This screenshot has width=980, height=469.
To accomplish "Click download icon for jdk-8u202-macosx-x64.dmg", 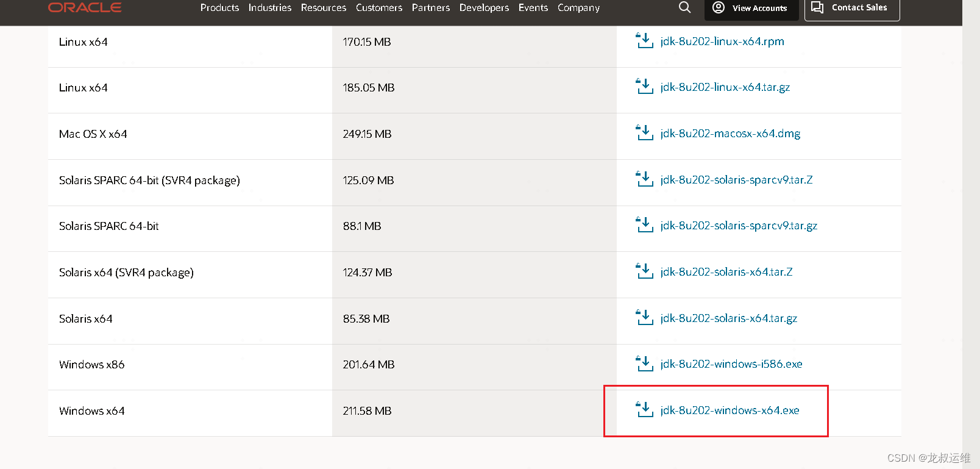I will [x=644, y=133].
